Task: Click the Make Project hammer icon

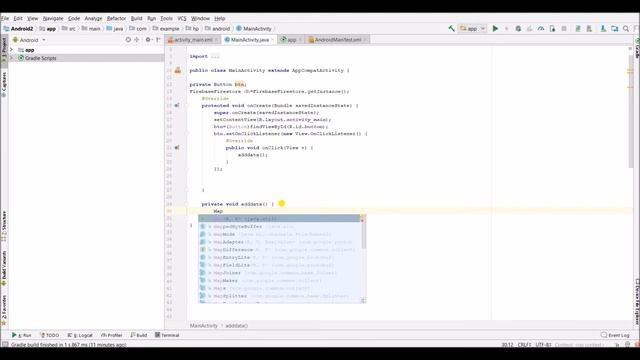Action: 451,29
